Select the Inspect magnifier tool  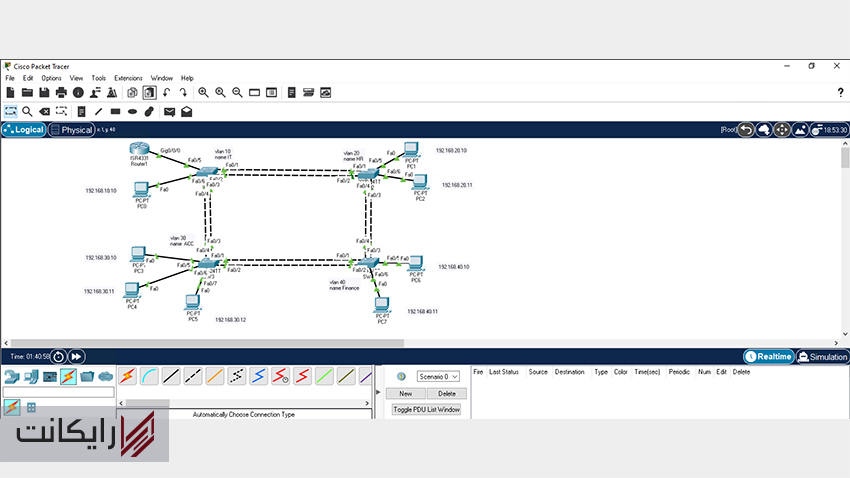pyautogui.click(x=28, y=111)
